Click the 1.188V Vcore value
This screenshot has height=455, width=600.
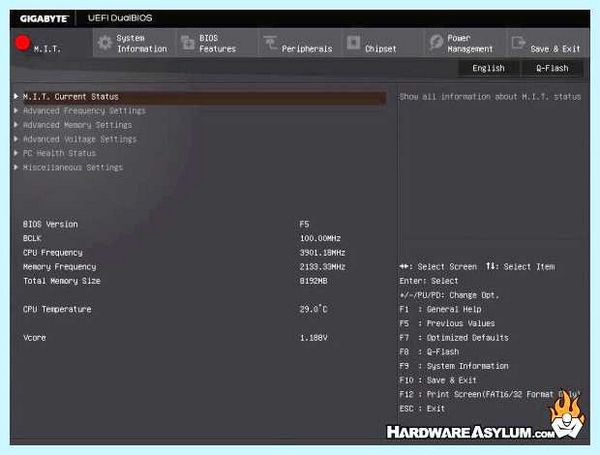click(313, 338)
